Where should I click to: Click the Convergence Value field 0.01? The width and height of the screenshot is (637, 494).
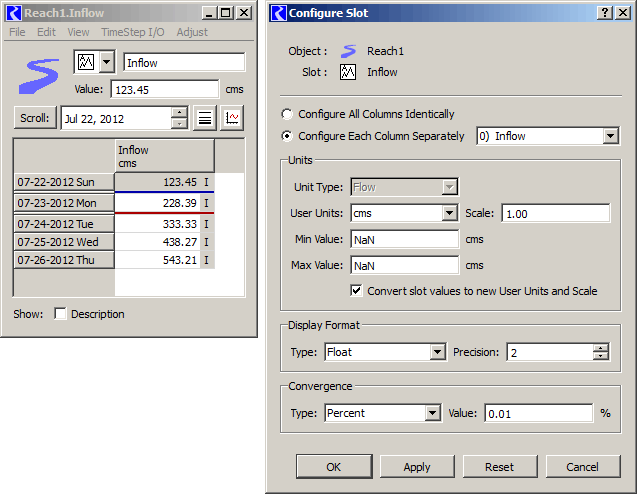(539, 414)
